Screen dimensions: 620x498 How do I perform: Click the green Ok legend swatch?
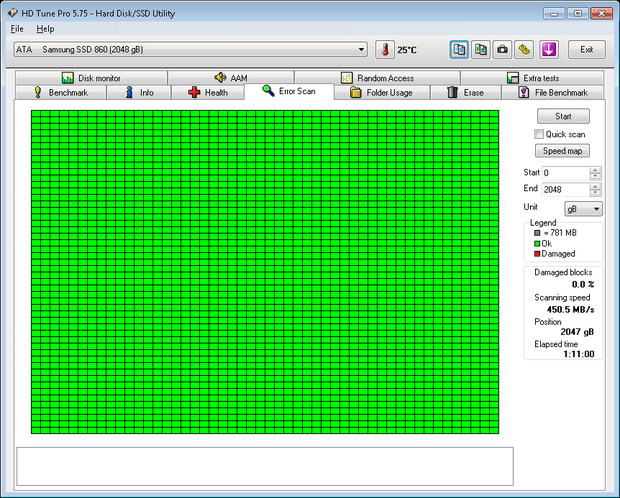(537, 243)
